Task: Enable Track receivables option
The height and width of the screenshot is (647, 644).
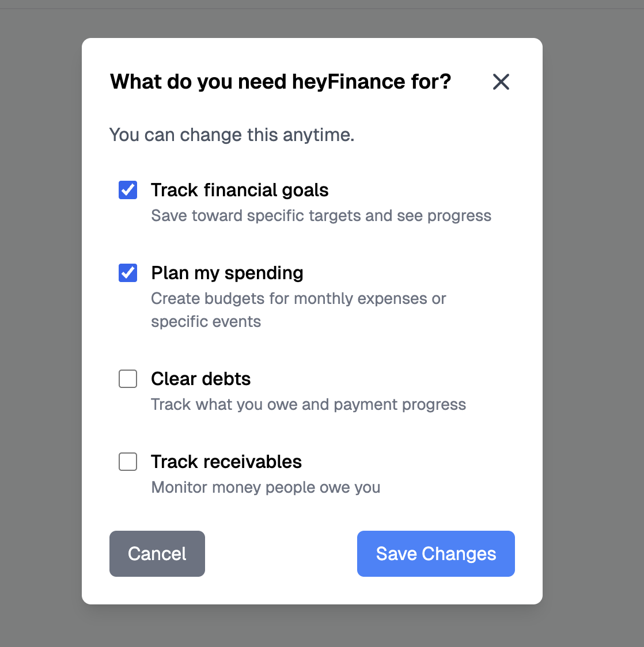Action: (x=127, y=462)
